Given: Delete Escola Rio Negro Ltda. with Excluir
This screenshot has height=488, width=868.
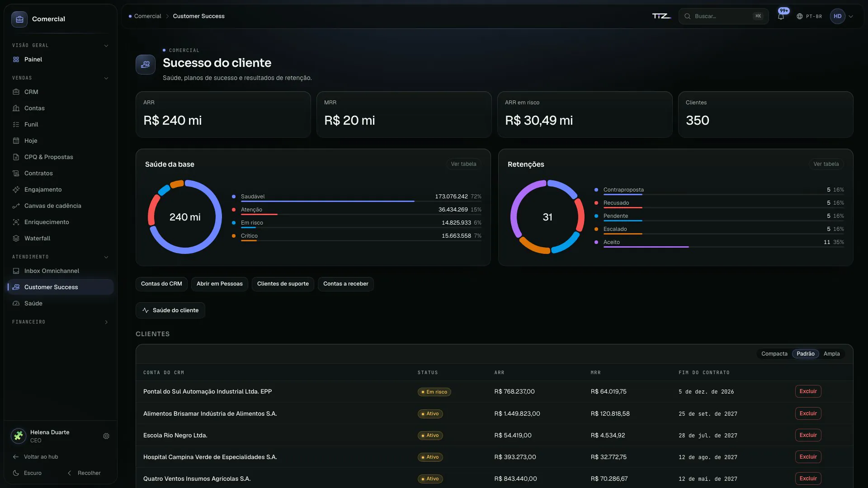Looking at the screenshot, I should [808, 435].
